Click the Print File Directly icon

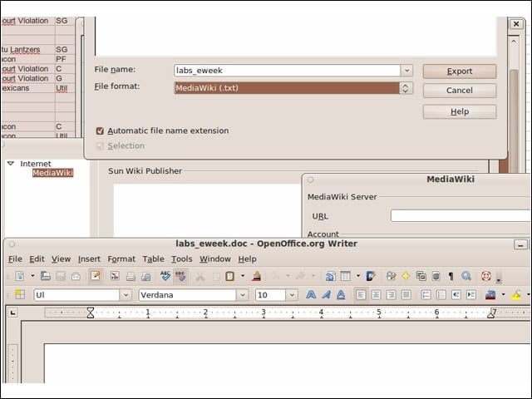[x=131, y=276]
